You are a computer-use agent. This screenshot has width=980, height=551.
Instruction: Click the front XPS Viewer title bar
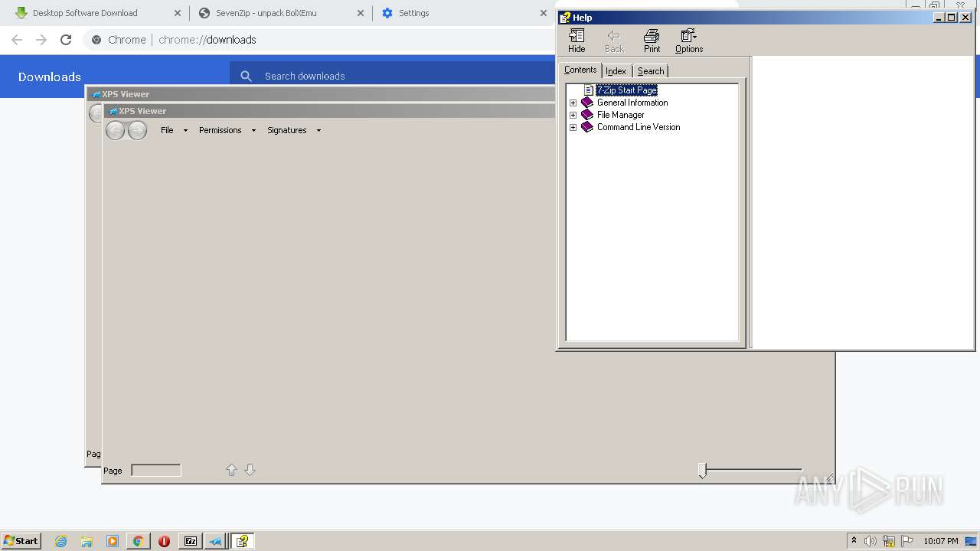(x=329, y=111)
